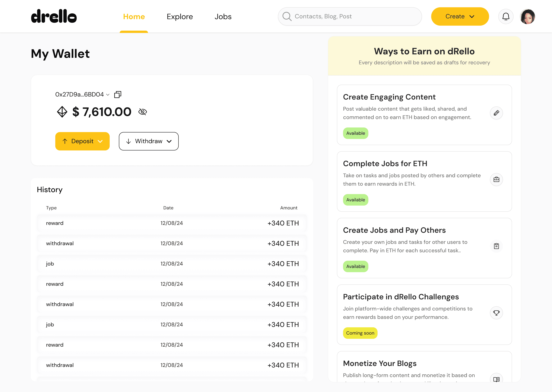Click the Type column header

point(51,208)
